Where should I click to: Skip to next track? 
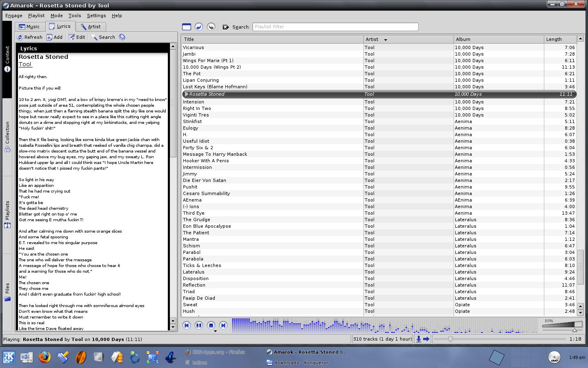(223, 325)
